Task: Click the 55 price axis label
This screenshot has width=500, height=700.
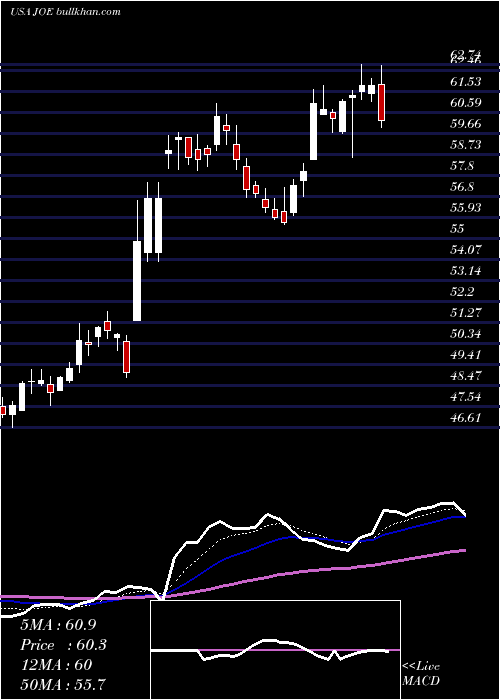Action: tap(458, 229)
